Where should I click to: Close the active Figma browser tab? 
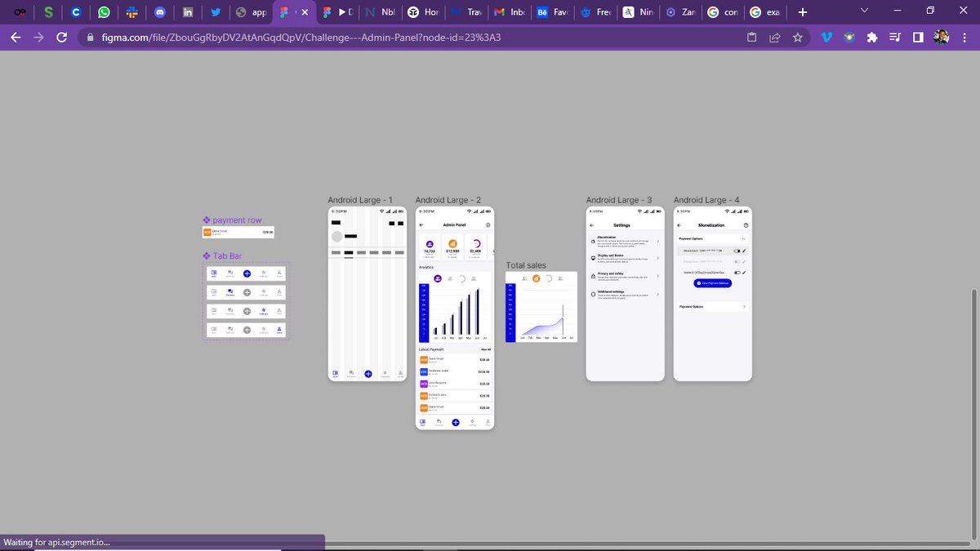click(x=305, y=12)
